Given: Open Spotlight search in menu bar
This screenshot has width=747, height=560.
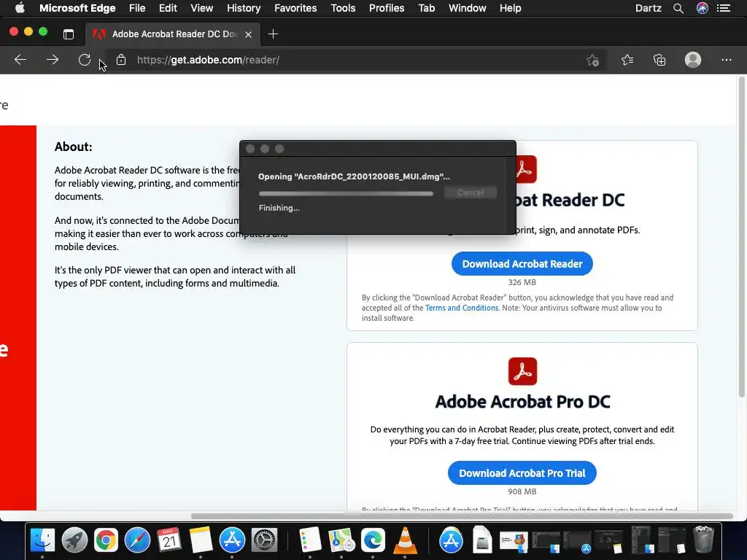Looking at the screenshot, I should click(x=678, y=8).
